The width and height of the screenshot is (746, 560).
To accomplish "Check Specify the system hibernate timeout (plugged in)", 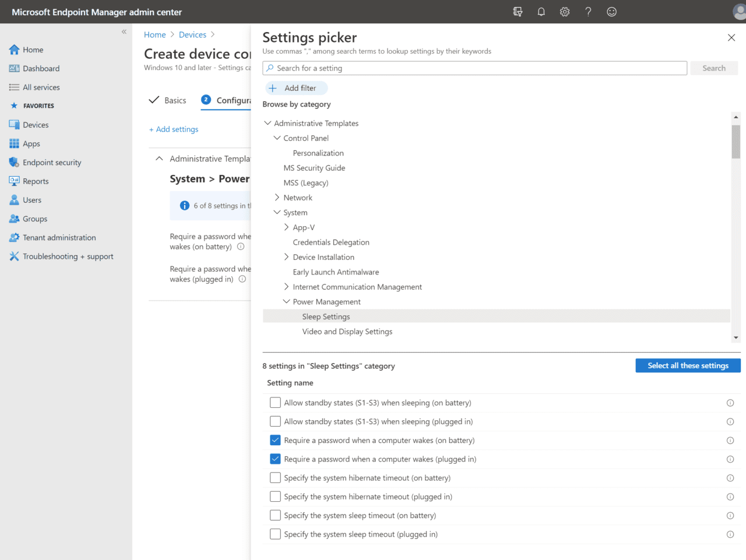I will point(275,496).
